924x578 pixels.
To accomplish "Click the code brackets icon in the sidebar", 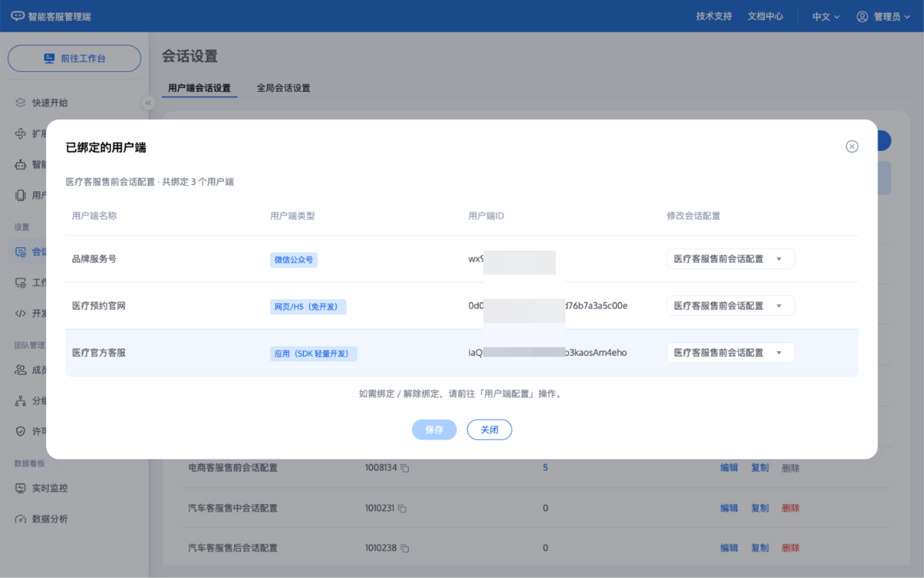I will pyautogui.click(x=21, y=313).
